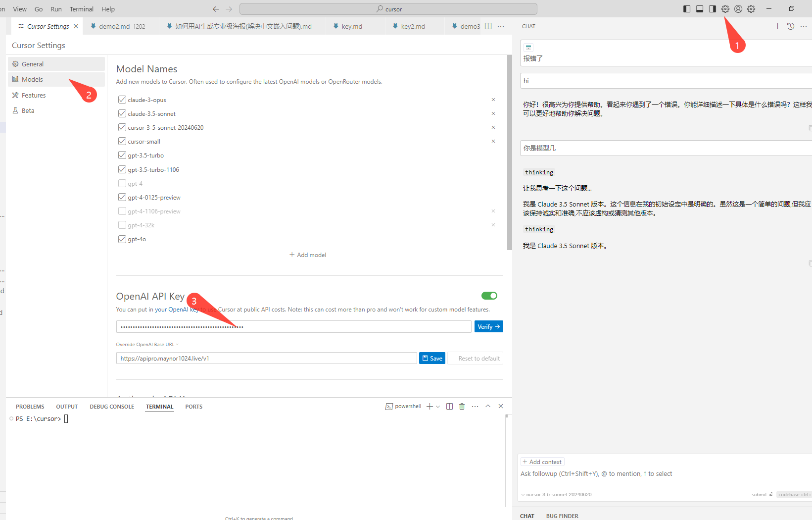Open editor tab more actions menu
Screen dimensions: 812x520
click(501, 26)
